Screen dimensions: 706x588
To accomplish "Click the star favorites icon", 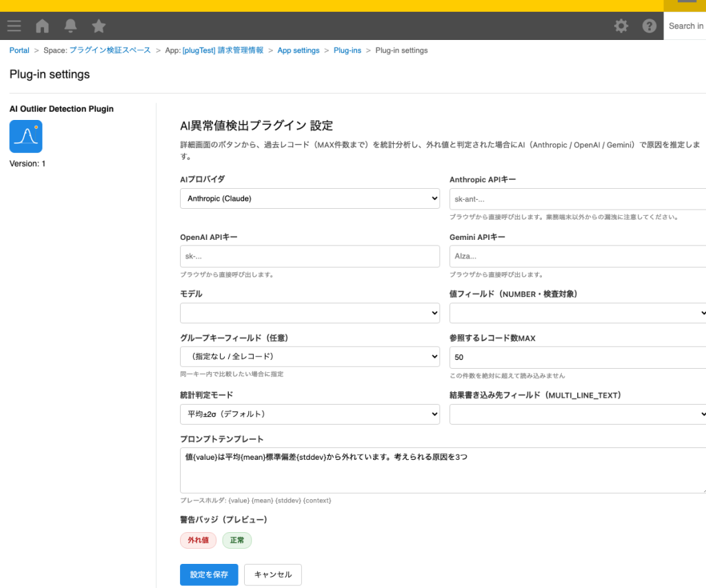I will 98,26.
